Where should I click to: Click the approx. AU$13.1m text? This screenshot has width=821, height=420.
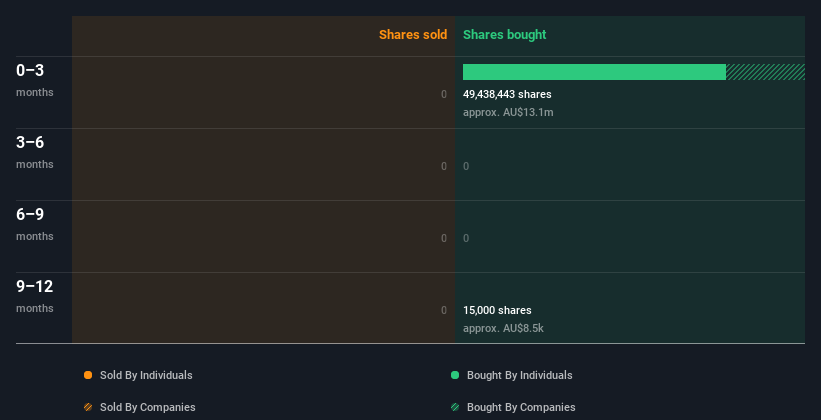click(x=508, y=112)
